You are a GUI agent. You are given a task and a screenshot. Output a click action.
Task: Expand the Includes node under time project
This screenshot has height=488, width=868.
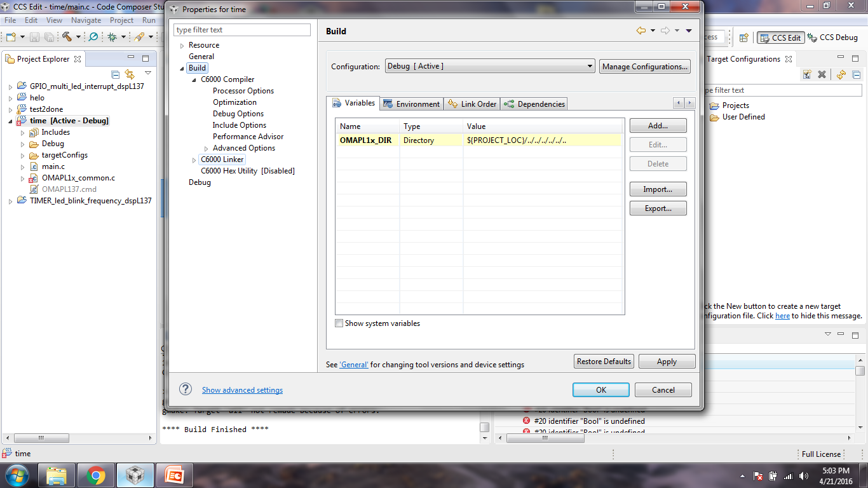23,132
